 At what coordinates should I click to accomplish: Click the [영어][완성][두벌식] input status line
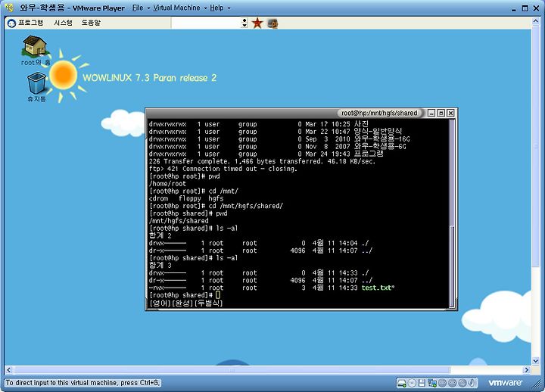pyautogui.click(x=186, y=303)
